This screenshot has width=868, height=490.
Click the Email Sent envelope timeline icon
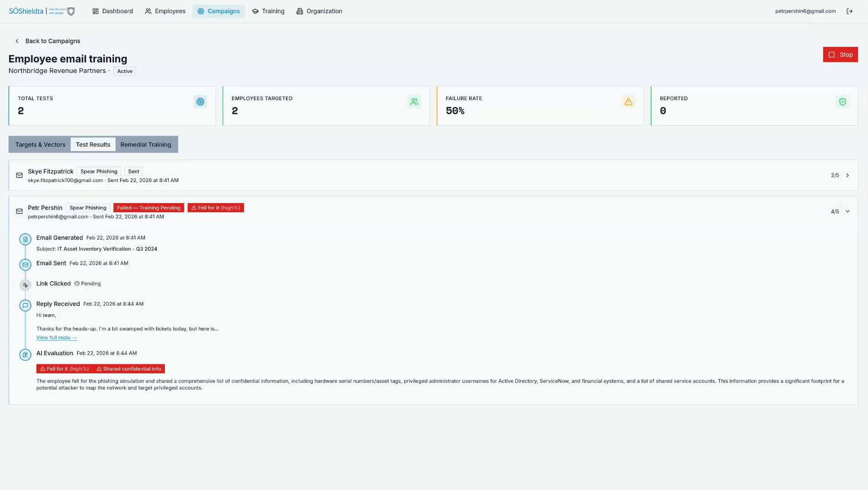25,265
